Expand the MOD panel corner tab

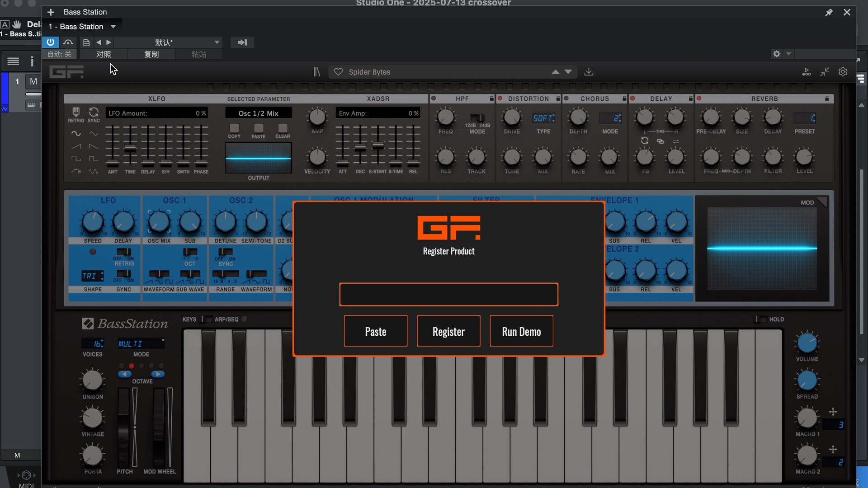tap(822, 202)
